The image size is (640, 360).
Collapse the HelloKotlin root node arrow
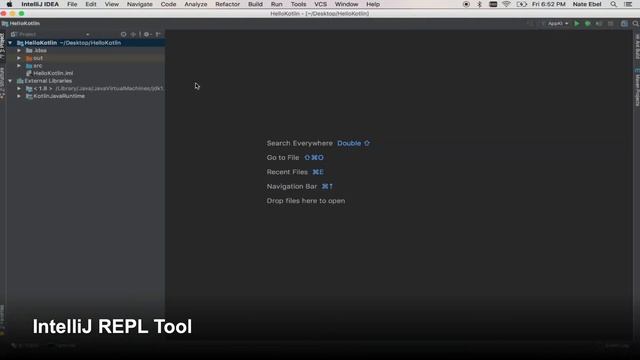click(10, 43)
